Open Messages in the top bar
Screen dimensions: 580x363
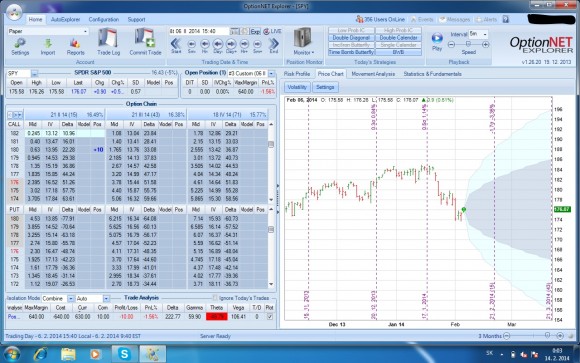click(x=455, y=19)
